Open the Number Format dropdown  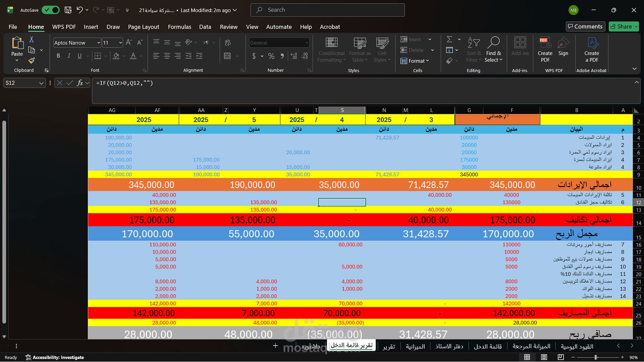click(307, 43)
